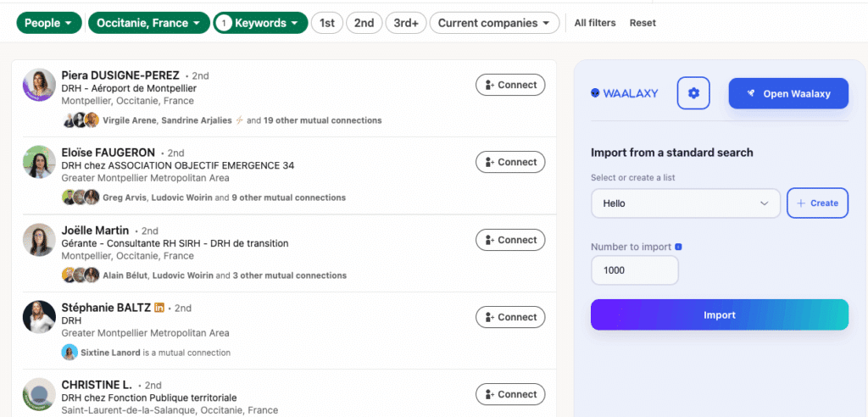
Task: Toggle the 1st connections filter
Action: click(326, 23)
